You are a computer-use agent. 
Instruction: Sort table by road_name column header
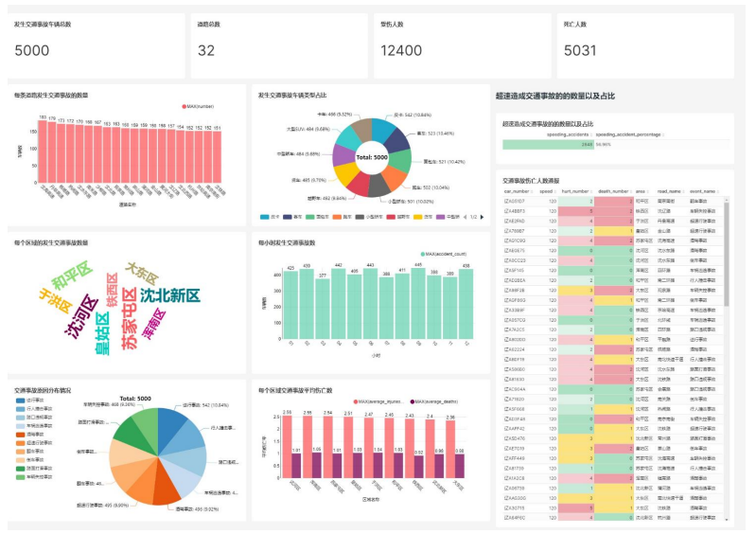[668, 190]
